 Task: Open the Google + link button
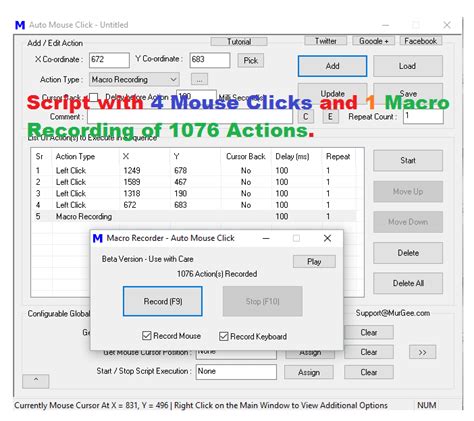coord(373,41)
